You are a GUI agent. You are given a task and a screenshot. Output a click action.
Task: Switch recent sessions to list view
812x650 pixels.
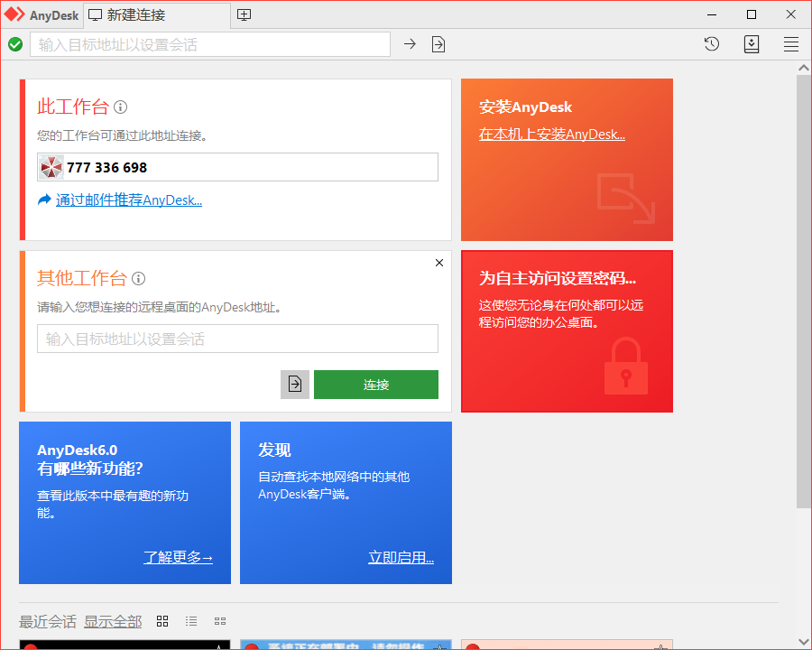191,621
